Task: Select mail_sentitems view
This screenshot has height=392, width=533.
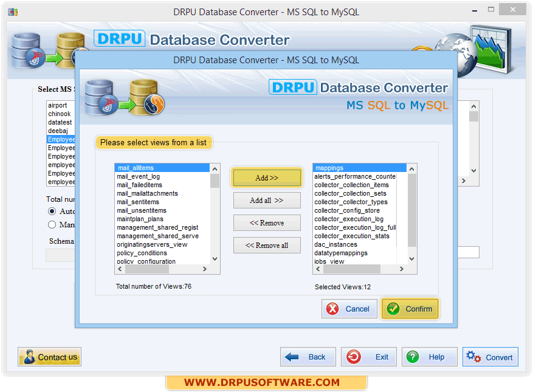Action: coord(162,202)
